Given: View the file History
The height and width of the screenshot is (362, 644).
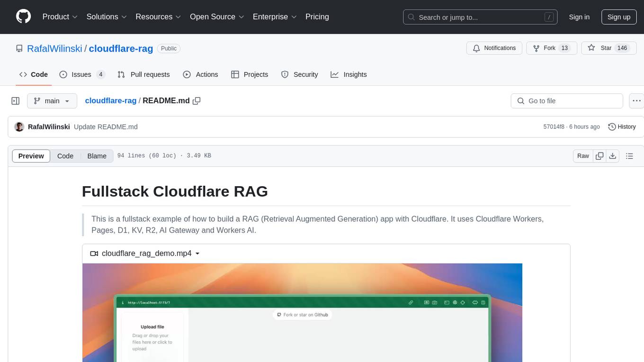Looking at the screenshot, I should point(622,127).
